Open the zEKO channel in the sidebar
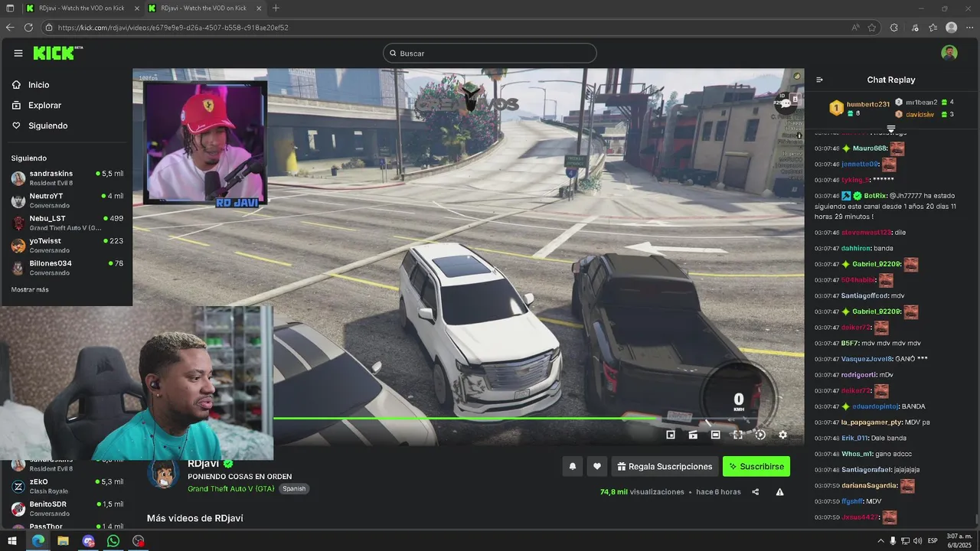This screenshot has height=551, width=980. tap(67, 486)
